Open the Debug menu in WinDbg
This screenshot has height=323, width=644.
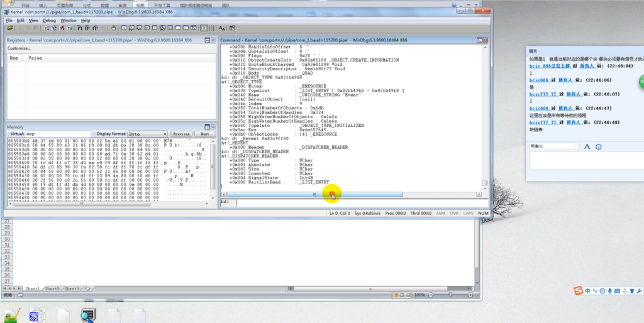click(49, 20)
